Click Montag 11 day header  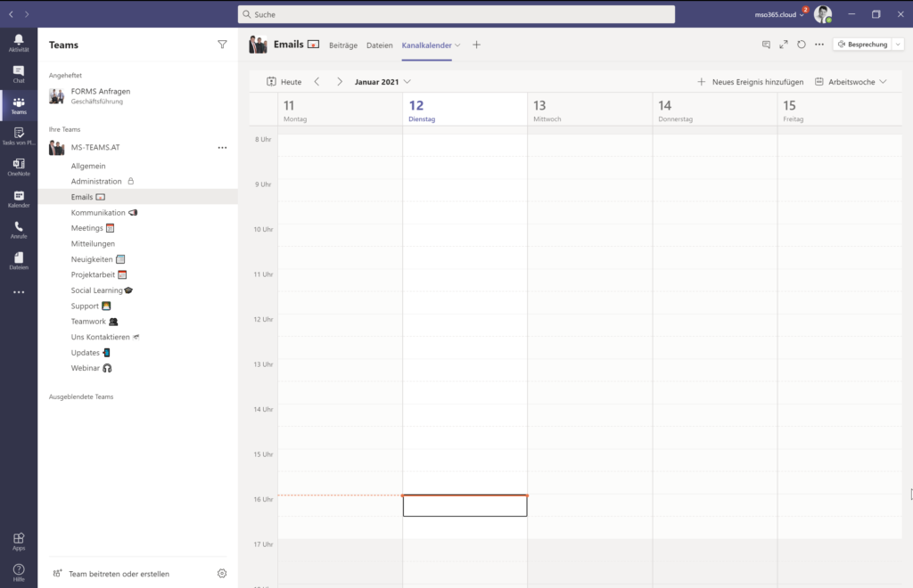(x=340, y=110)
